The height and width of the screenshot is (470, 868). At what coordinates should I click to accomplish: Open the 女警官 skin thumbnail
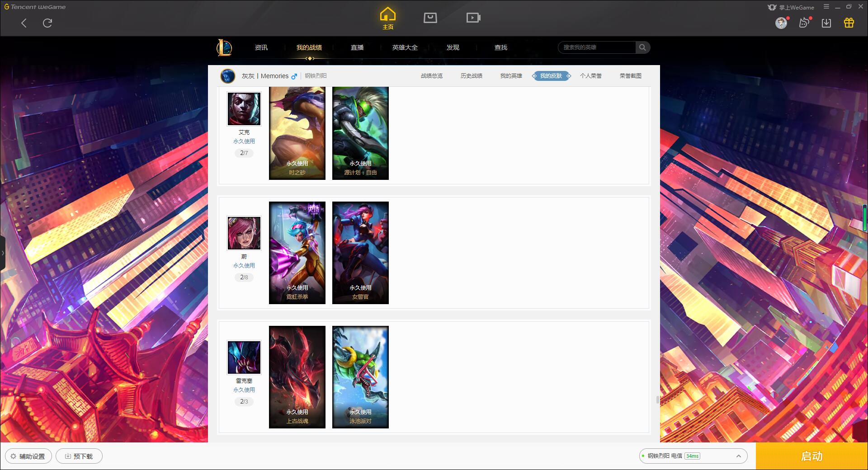(x=360, y=253)
